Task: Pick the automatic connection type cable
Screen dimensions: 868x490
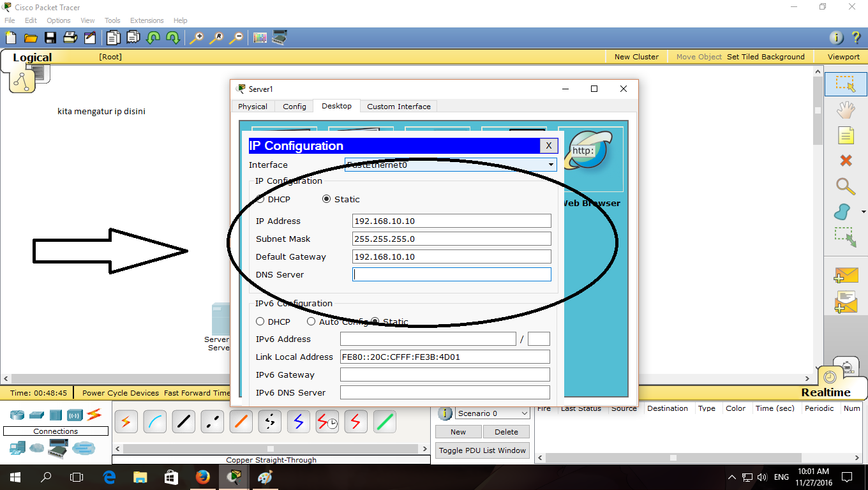Action: pyautogui.click(x=126, y=421)
